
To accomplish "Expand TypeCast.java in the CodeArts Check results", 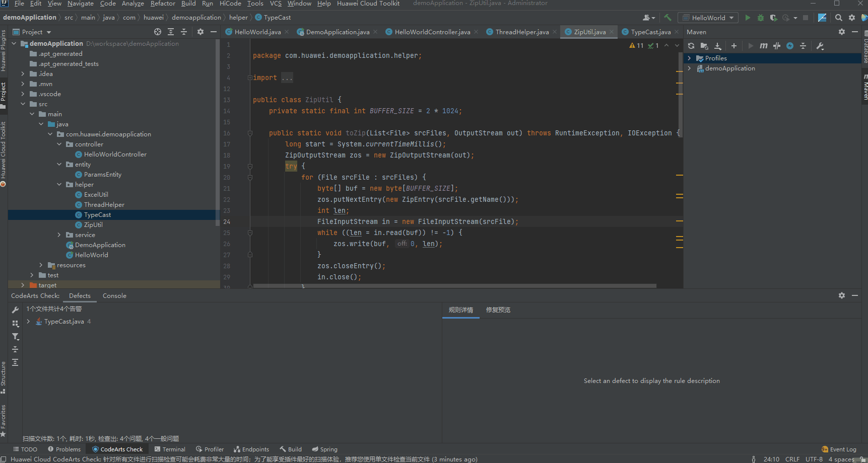I will pos(28,321).
